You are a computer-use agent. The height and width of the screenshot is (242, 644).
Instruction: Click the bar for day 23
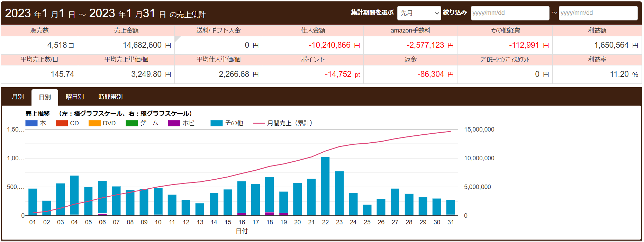(339, 193)
